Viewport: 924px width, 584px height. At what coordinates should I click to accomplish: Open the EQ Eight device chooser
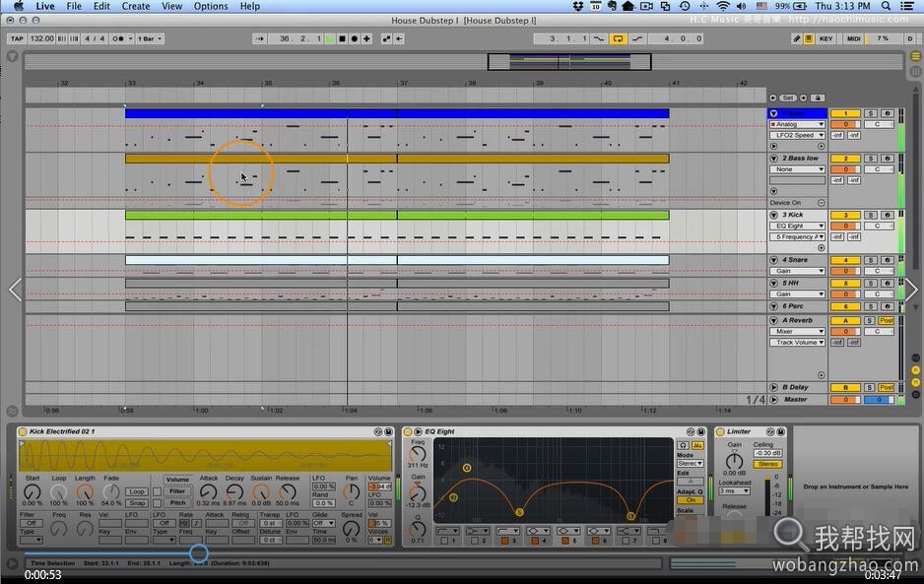(797, 227)
